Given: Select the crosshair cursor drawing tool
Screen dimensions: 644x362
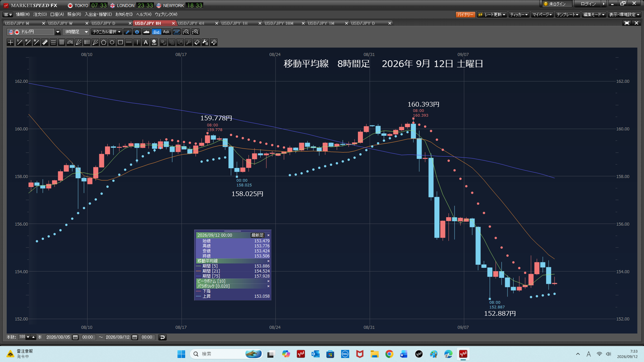Looking at the screenshot, I should [11, 42].
